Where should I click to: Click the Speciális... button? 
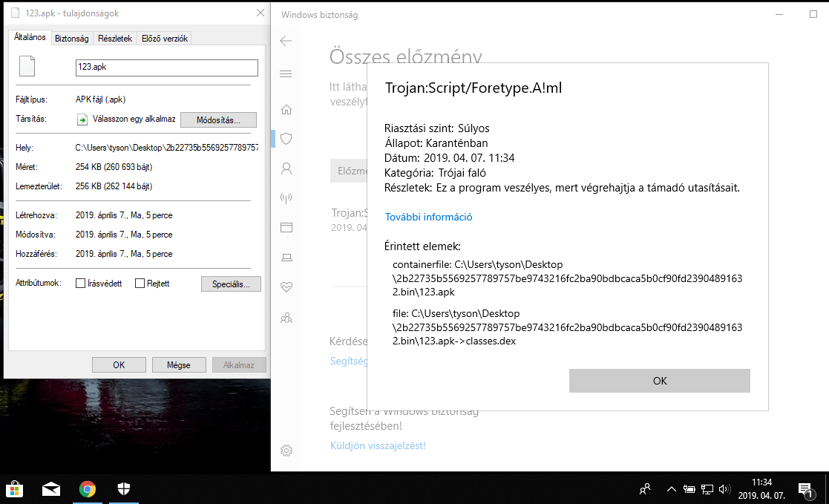231,284
